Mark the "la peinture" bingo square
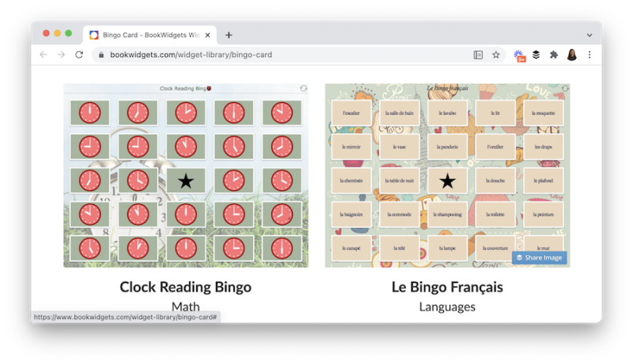The image size is (633, 364). click(x=544, y=214)
